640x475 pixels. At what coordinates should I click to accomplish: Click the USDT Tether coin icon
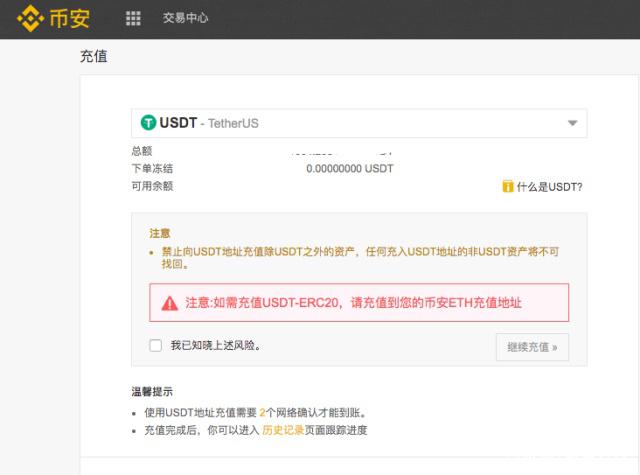pos(149,122)
